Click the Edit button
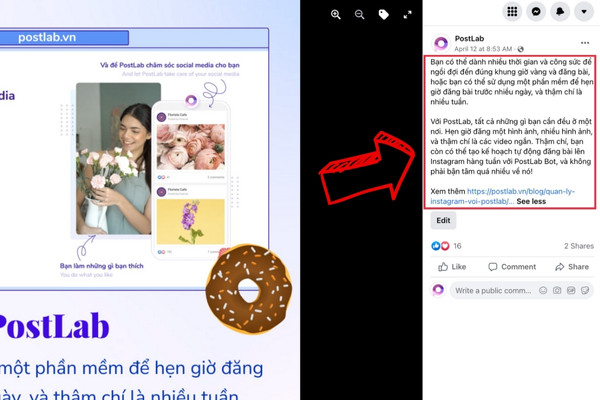The height and width of the screenshot is (400, 600). click(x=443, y=220)
